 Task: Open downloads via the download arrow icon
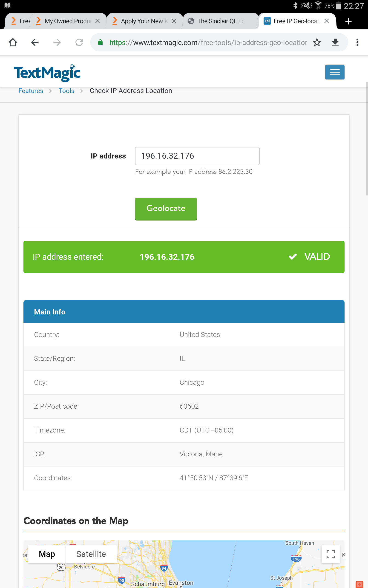point(335,42)
